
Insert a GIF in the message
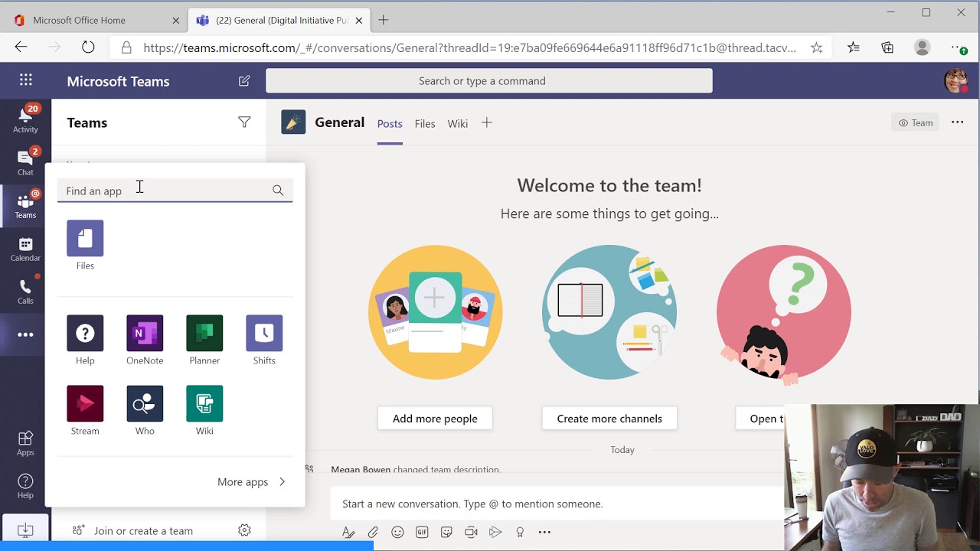tap(422, 532)
